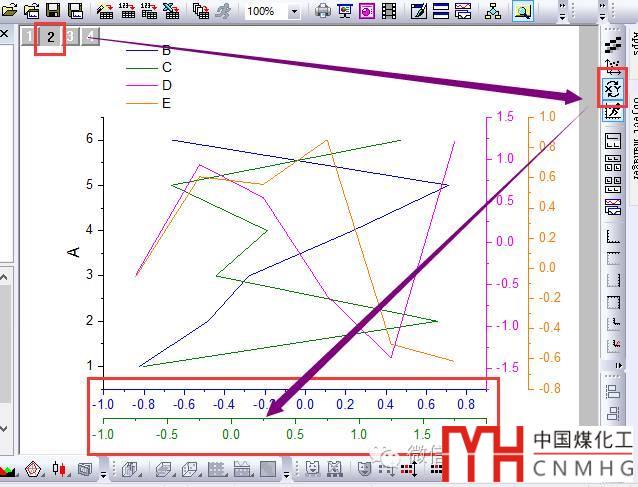Click the checkered anti-alias icon in right toolbar
Screen dimensions: 638x487
[x=613, y=45]
